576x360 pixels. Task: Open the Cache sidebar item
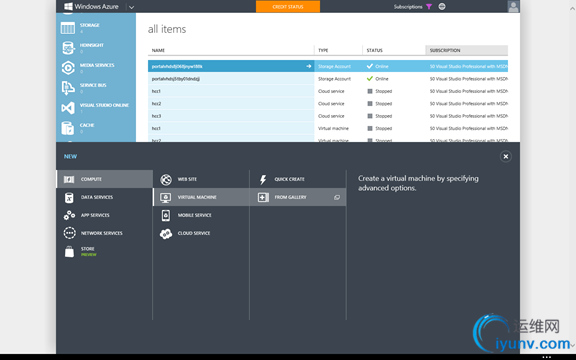(96, 128)
